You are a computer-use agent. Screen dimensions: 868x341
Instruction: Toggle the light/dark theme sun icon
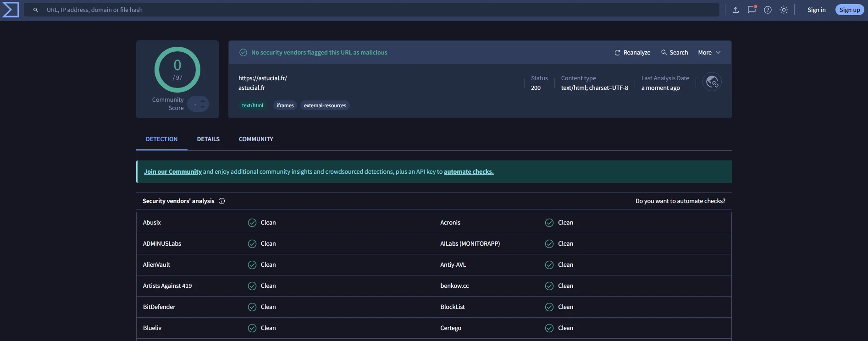click(784, 10)
